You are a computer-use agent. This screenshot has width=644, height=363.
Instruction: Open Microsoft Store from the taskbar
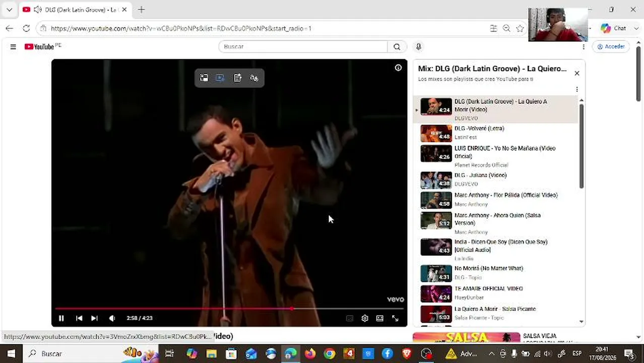coord(231,353)
